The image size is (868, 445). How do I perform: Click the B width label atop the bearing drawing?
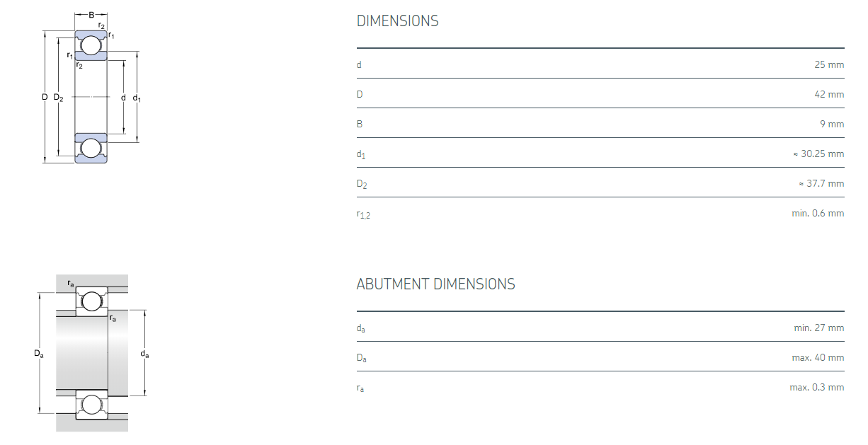[91, 15]
